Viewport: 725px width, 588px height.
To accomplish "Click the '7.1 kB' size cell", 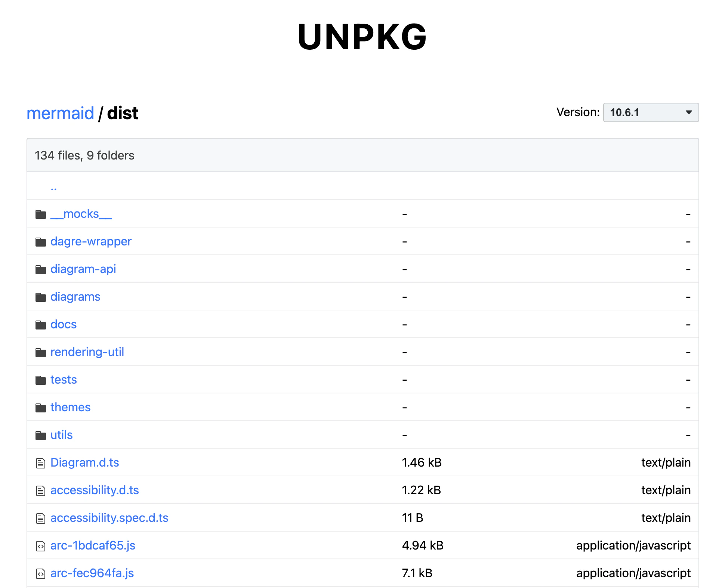I will pyautogui.click(x=417, y=573).
